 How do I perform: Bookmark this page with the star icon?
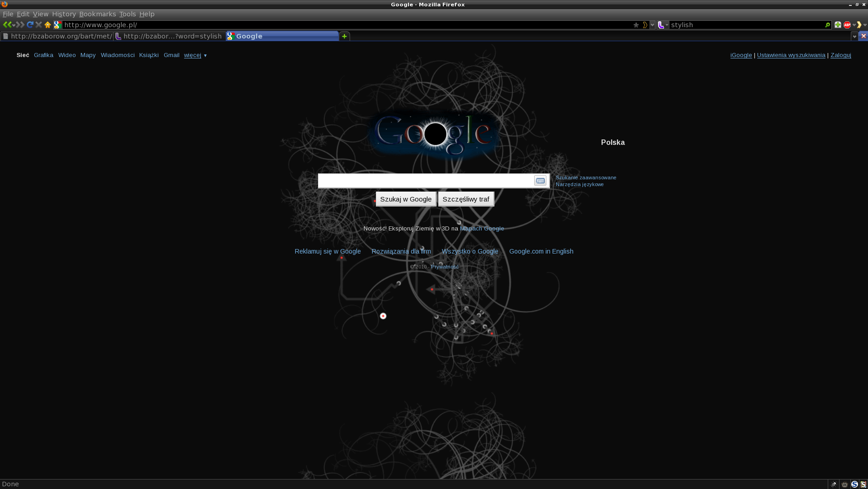(x=636, y=25)
